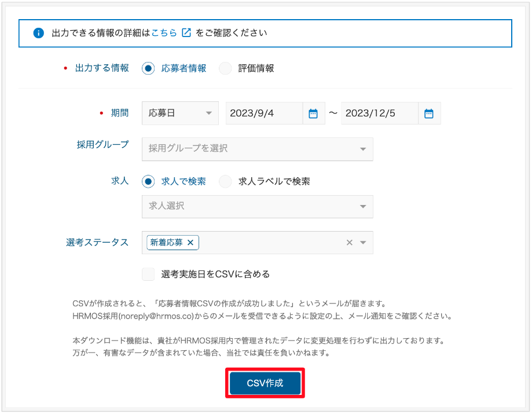This screenshot has height=414, width=532.
Task: Open the start date calendar picker icon
Action: [313, 113]
